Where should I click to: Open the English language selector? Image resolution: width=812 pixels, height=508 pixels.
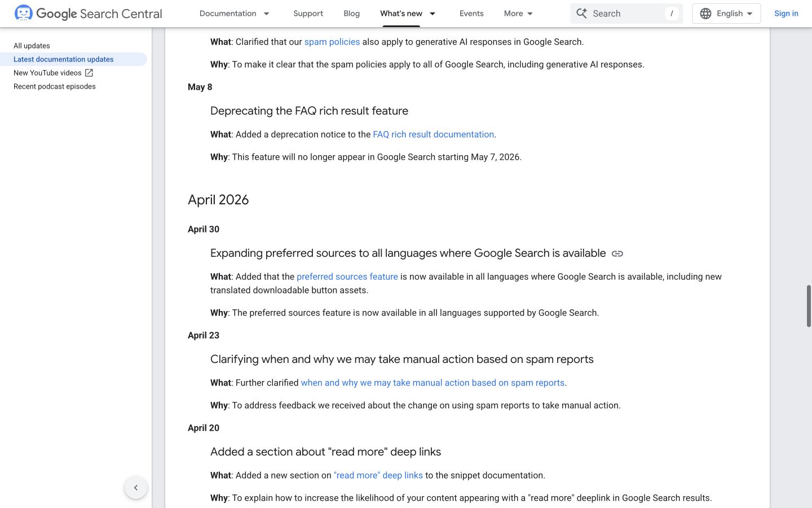tap(726, 14)
